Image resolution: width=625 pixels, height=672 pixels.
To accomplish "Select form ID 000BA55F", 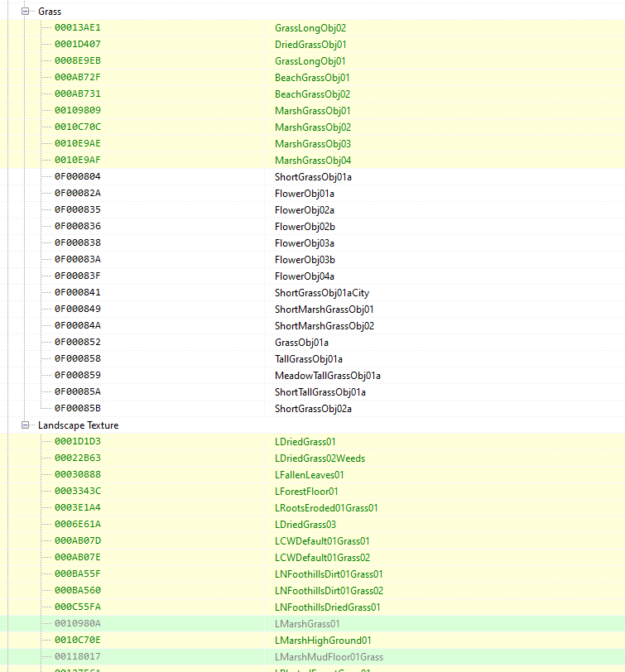I will tap(78, 574).
